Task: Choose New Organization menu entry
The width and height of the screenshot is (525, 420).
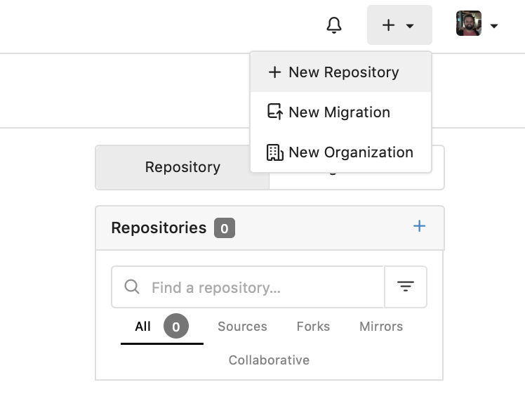Action: click(341, 152)
